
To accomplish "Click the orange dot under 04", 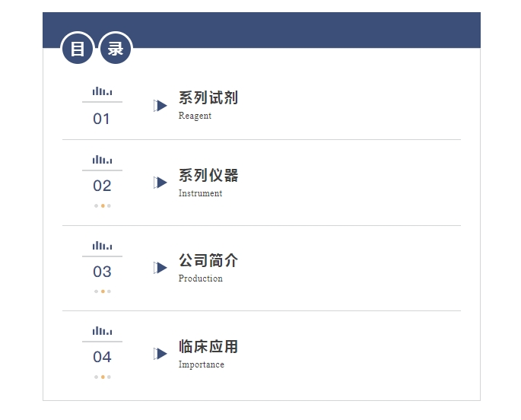I will pos(103,377).
